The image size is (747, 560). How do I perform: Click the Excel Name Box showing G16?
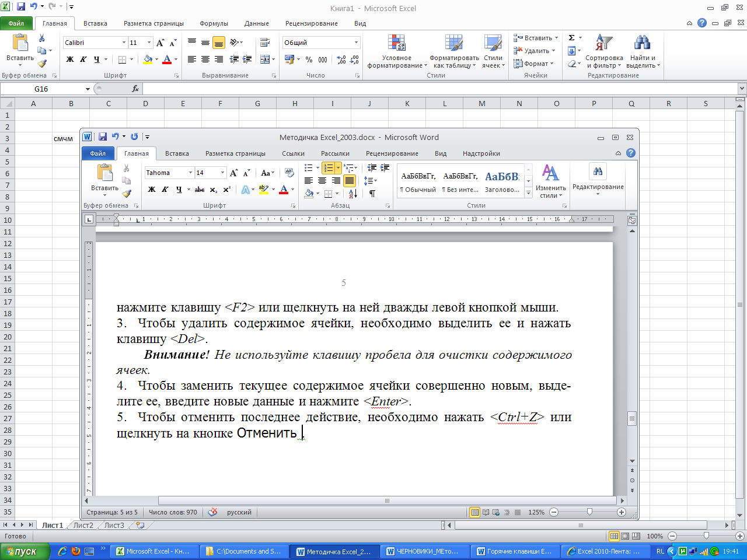pyautogui.click(x=41, y=89)
